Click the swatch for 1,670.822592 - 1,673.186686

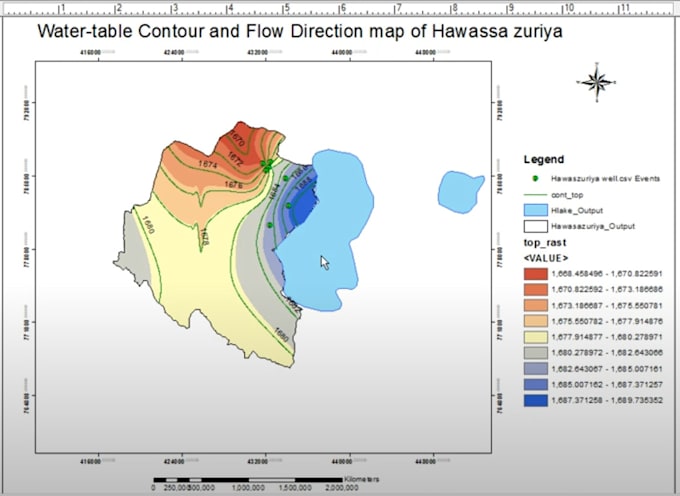535,289
